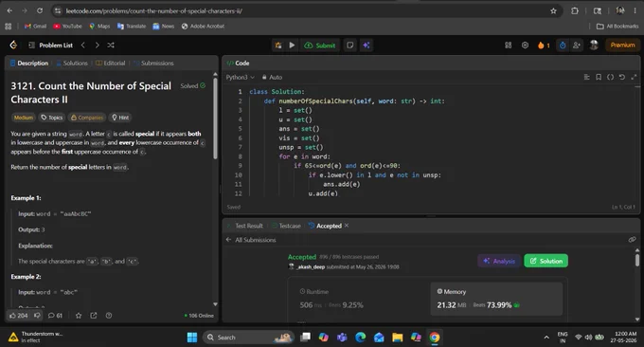Switch to the Testcase tab

click(x=286, y=226)
